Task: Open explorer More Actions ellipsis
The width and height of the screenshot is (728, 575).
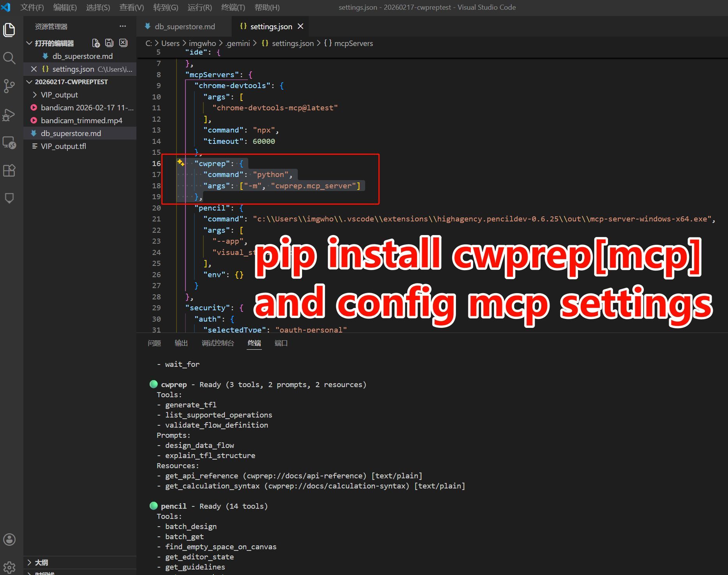Action: (x=123, y=26)
